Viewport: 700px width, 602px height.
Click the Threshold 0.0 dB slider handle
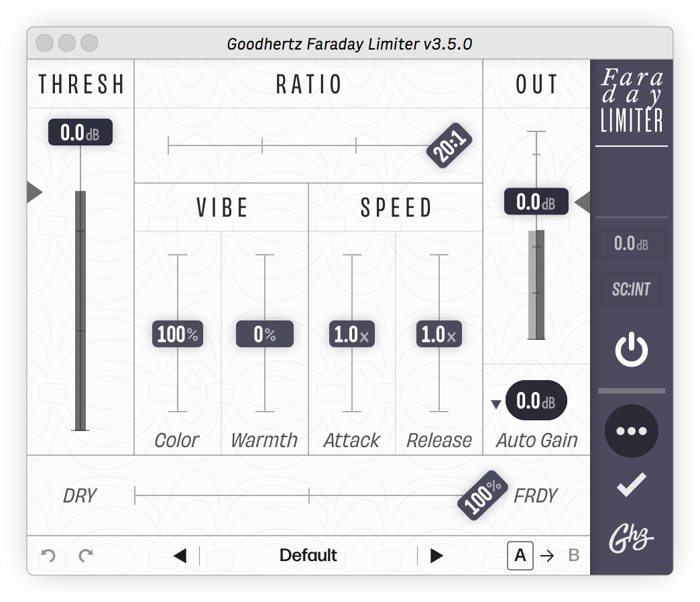(x=80, y=132)
